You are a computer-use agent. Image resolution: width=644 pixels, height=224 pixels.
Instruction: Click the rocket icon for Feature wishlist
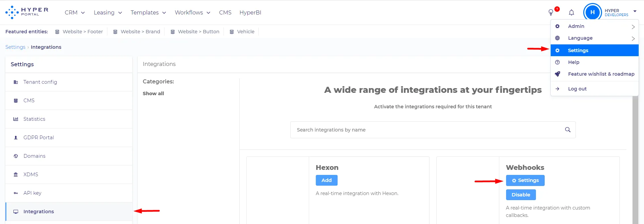pyautogui.click(x=557, y=74)
